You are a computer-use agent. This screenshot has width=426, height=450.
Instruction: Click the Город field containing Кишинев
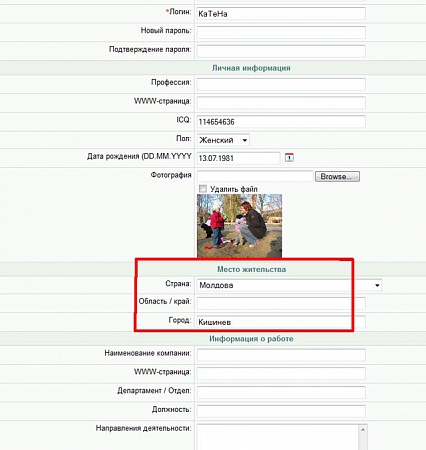coord(281,322)
